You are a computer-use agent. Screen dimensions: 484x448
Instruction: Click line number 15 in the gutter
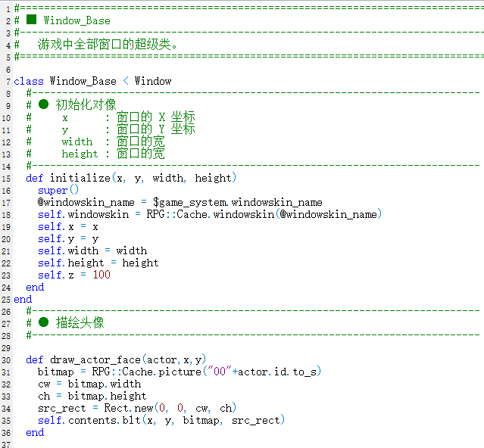coord(6,179)
